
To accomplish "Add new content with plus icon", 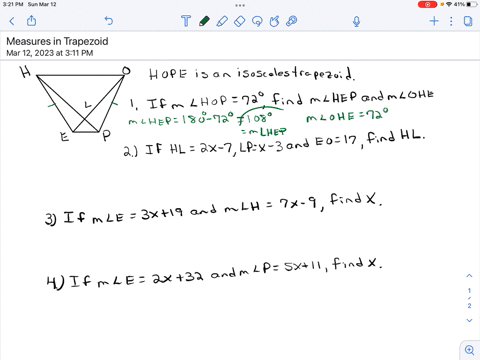I will [434, 21].
